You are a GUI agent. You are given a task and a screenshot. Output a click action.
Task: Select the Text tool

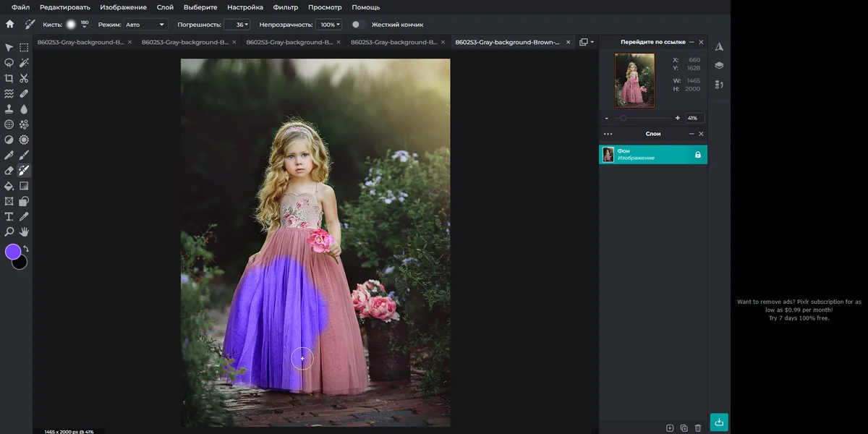[x=9, y=216]
